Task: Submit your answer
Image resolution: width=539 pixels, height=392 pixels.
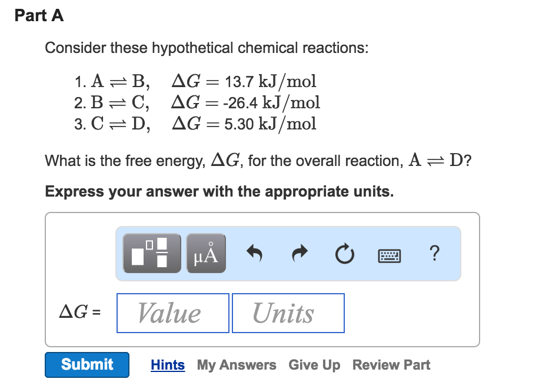Action: pos(86,365)
